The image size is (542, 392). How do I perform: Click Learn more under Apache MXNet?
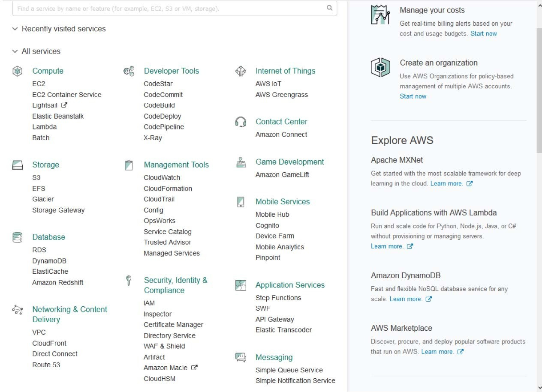(x=446, y=183)
